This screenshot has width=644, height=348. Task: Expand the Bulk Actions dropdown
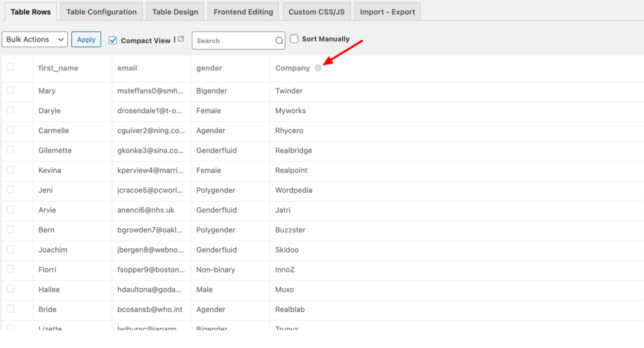point(35,40)
